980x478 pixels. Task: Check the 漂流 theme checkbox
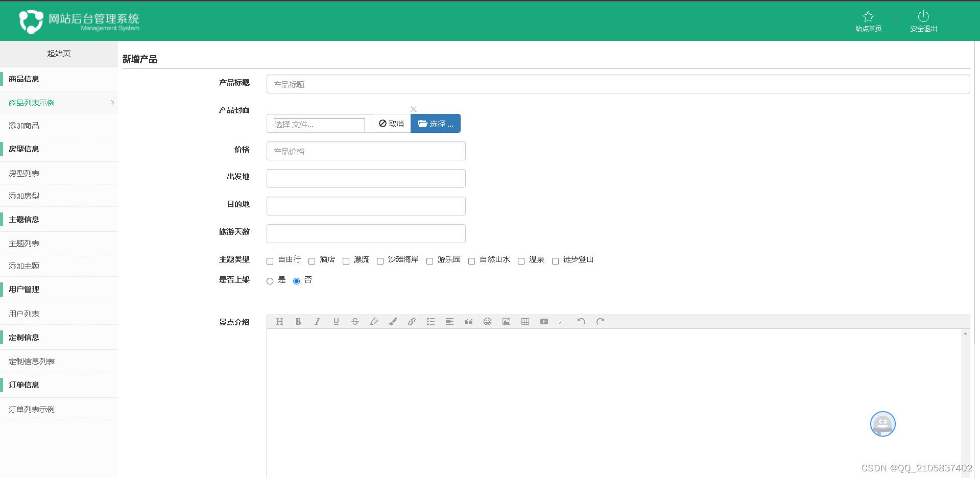tap(346, 261)
